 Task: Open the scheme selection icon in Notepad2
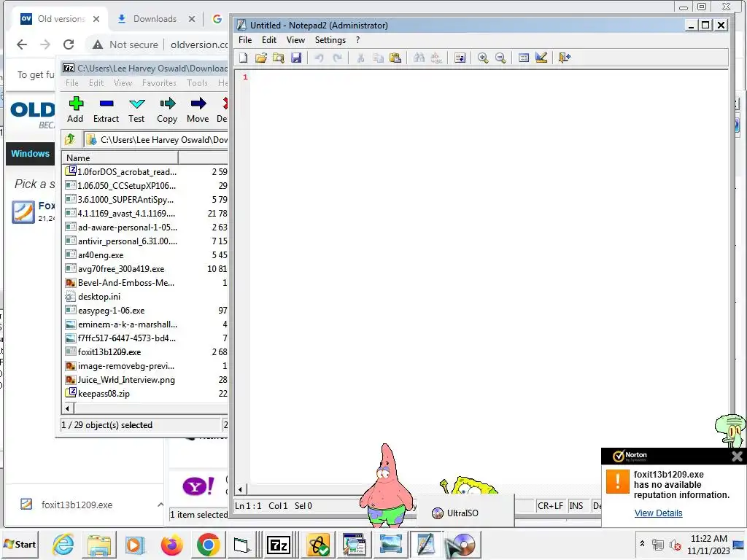524,58
